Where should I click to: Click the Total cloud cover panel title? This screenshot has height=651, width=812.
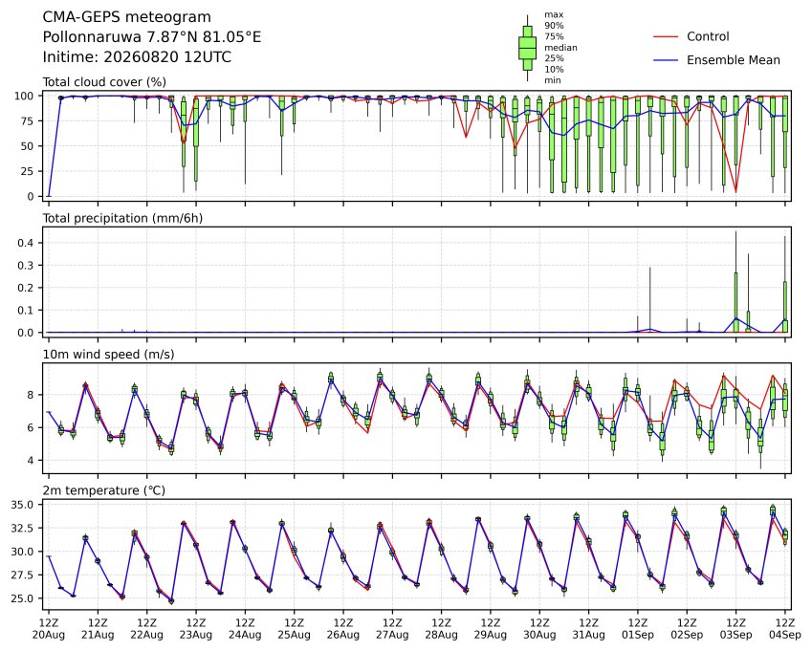(104, 82)
